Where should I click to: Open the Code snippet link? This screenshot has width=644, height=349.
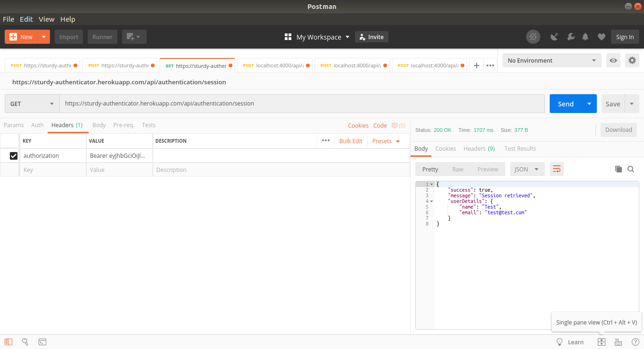(x=380, y=125)
